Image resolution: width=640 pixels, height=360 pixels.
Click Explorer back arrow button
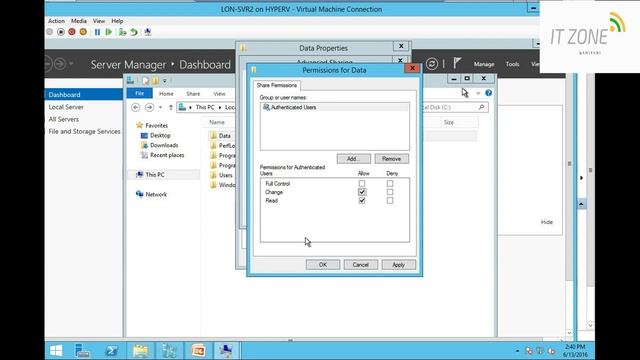(136, 107)
